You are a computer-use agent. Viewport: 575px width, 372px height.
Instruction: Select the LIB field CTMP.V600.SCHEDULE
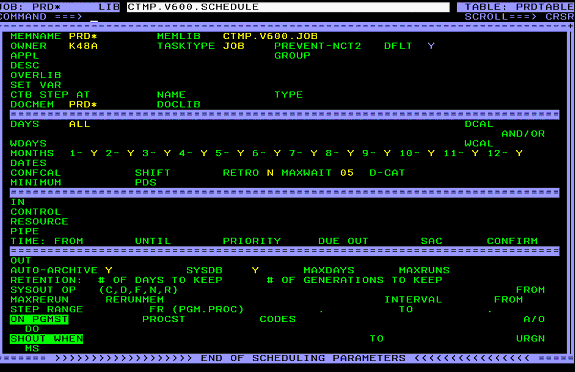click(x=288, y=7)
